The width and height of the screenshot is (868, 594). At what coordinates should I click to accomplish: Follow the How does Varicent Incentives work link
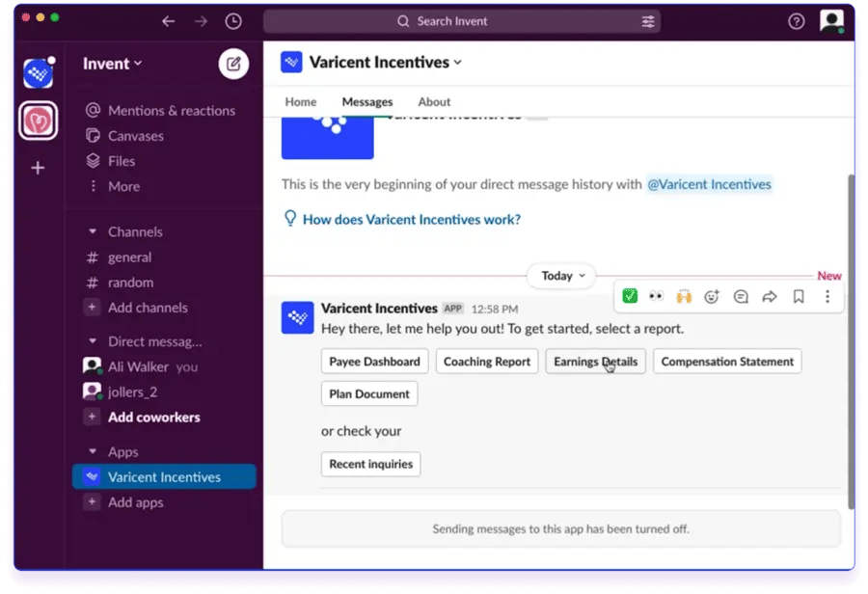point(412,219)
